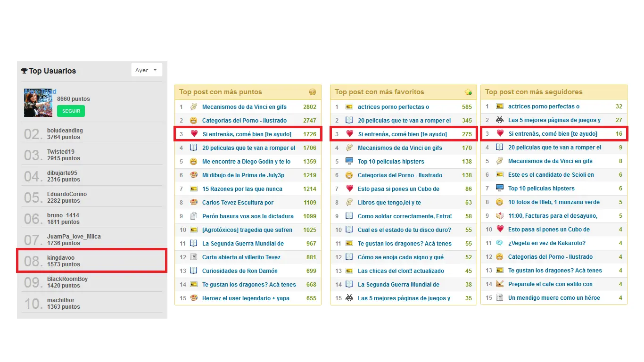
Task: Click the document icon beside 'Perón basura vos sos la dictadura'
Action: pyautogui.click(x=193, y=216)
